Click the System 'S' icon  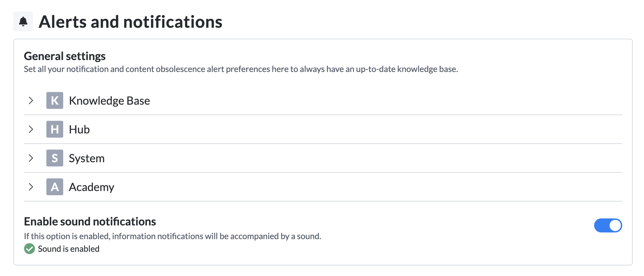55,158
